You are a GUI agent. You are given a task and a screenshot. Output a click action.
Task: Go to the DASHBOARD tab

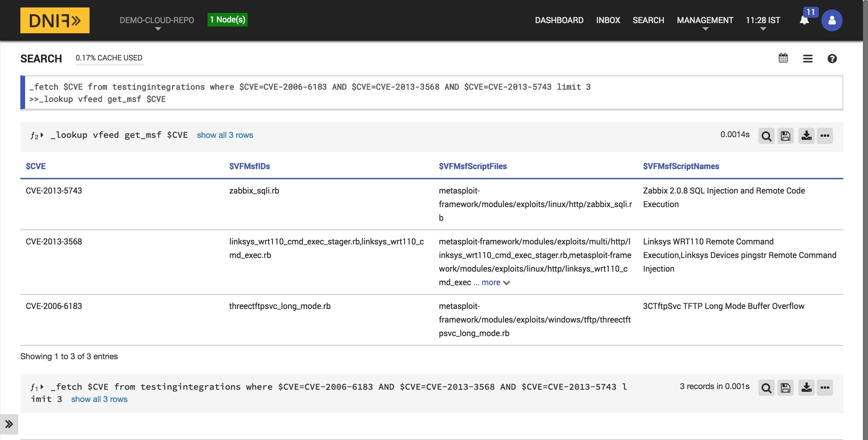[559, 20]
